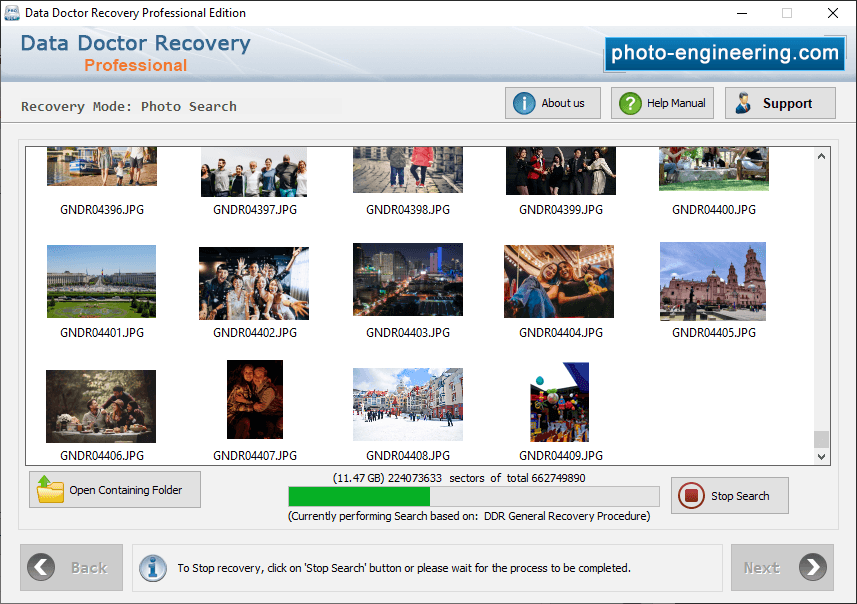Click the app icon in title bar

click(11, 13)
